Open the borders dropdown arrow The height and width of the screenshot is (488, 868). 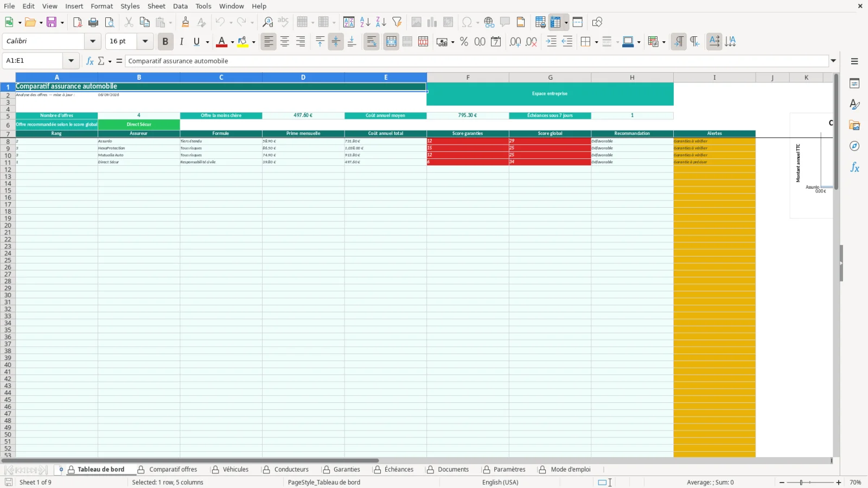click(596, 42)
